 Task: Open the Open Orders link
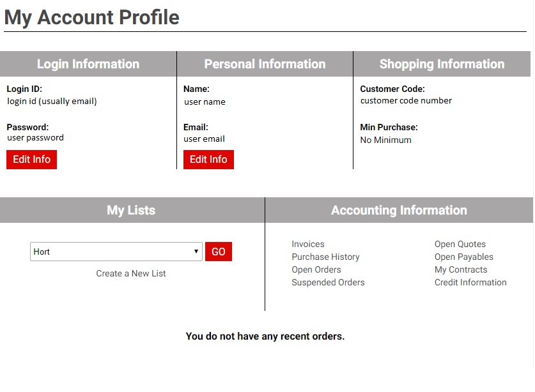pyautogui.click(x=316, y=269)
